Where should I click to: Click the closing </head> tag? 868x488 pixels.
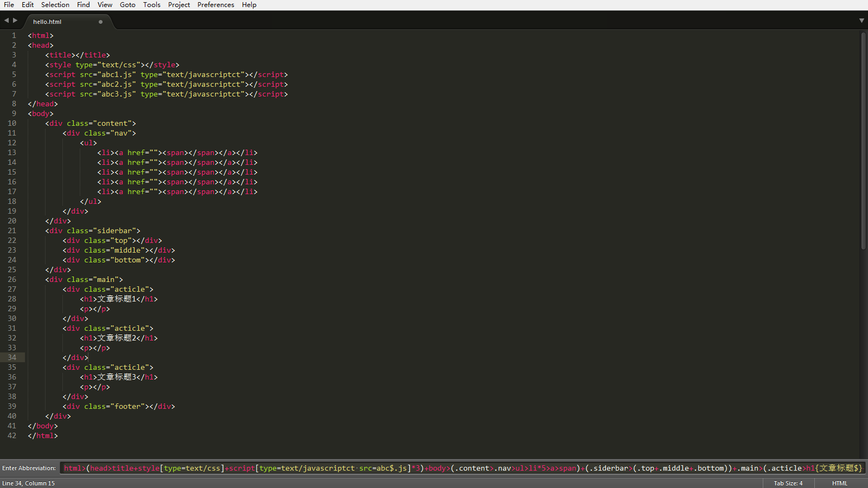coord(43,104)
